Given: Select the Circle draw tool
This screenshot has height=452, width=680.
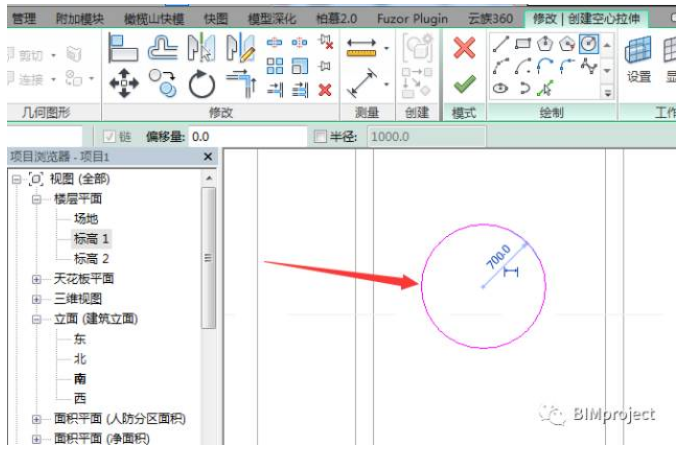Looking at the screenshot, I should 588,44.
